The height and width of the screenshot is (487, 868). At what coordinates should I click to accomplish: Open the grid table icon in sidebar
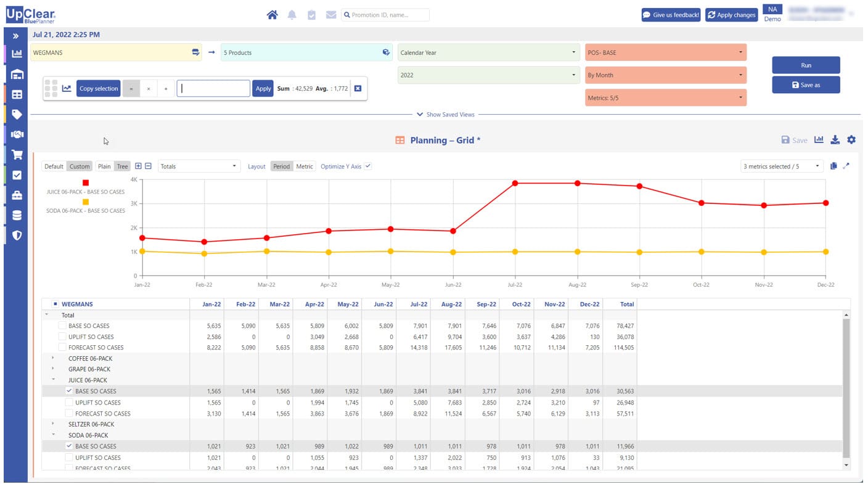(17, 94)
